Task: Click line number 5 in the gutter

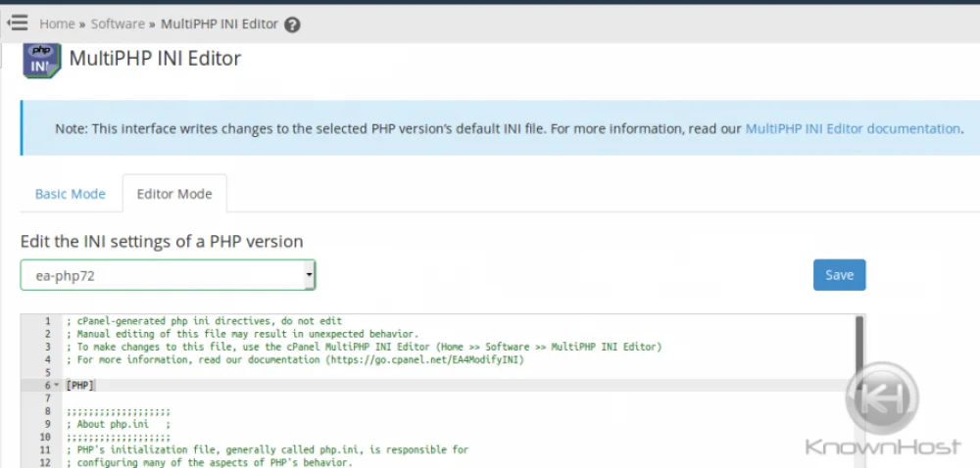Action: click(x=47, y=372)
